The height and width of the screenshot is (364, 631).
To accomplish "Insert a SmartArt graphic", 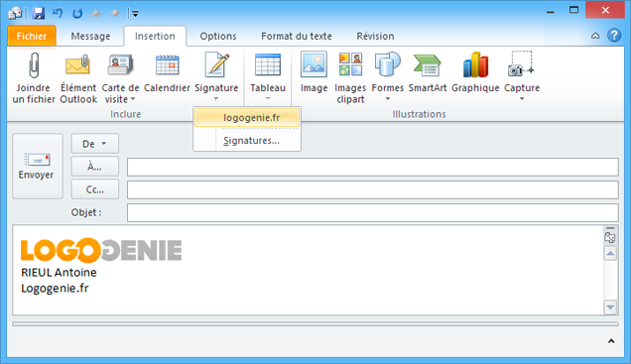I will click(428, 73).
